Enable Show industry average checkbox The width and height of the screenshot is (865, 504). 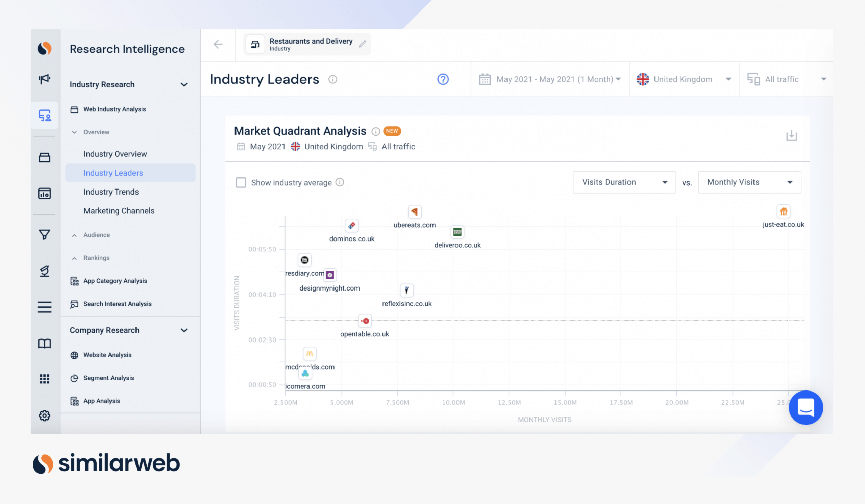(x=241, y=182)
